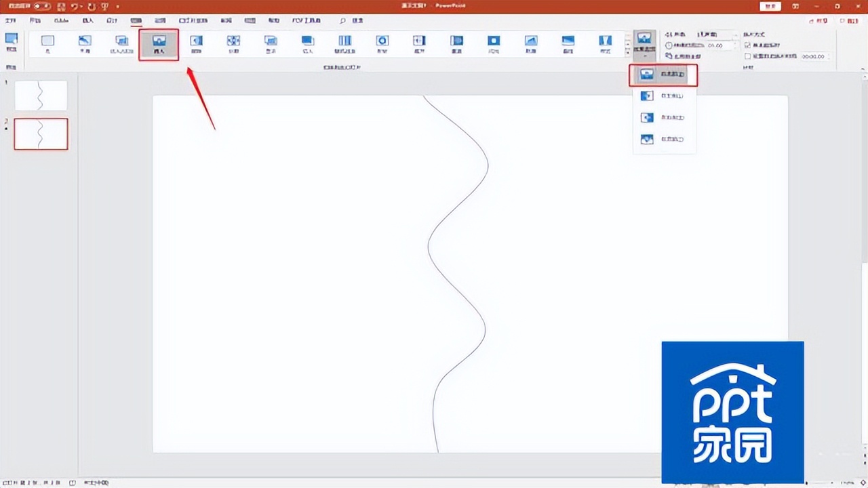
Task: Click the Start From Beginning icon
Action: pyautogui.click(x=104, y=6)
